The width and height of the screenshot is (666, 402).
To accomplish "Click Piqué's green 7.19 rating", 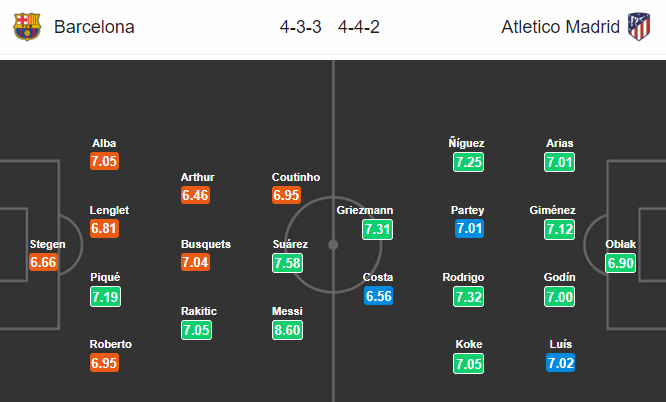I will tap(105, 297).
